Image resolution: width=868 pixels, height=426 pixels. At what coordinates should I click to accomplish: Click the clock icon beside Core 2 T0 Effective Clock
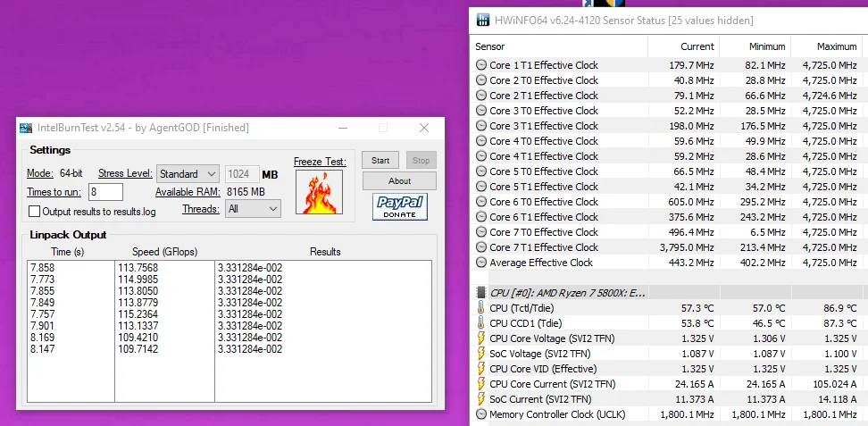click(481, 80)
